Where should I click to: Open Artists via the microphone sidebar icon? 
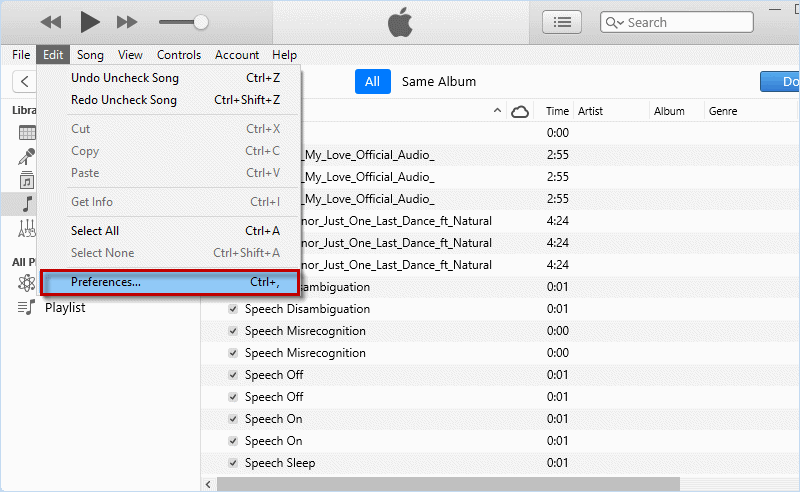28,156
